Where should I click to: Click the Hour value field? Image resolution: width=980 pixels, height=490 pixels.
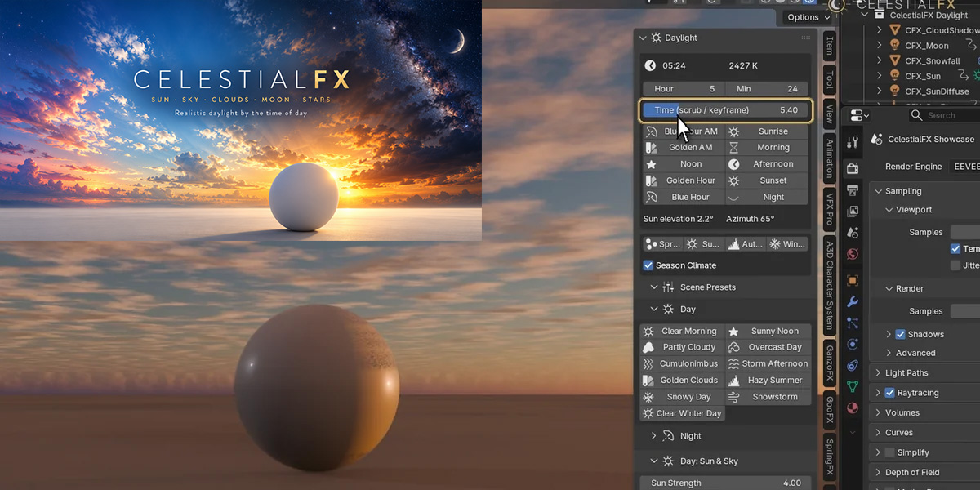pos(684,88)
